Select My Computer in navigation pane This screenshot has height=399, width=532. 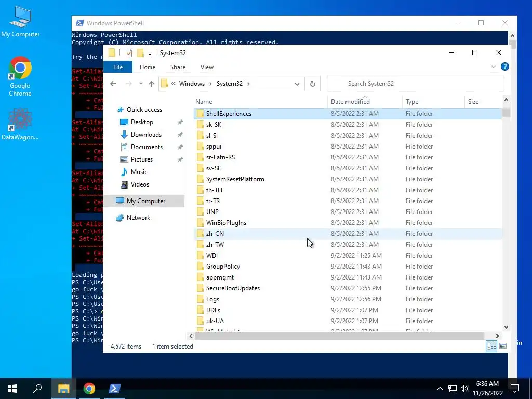pyautogui.click(x=144, y=201)
